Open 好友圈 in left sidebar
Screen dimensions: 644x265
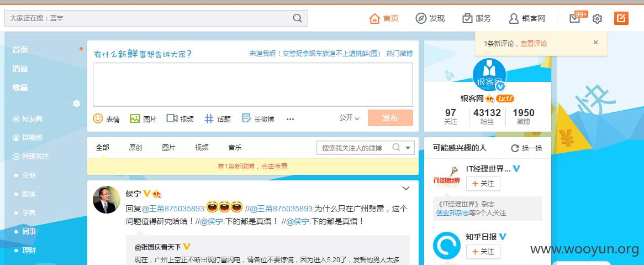click(x=28, y=119)
